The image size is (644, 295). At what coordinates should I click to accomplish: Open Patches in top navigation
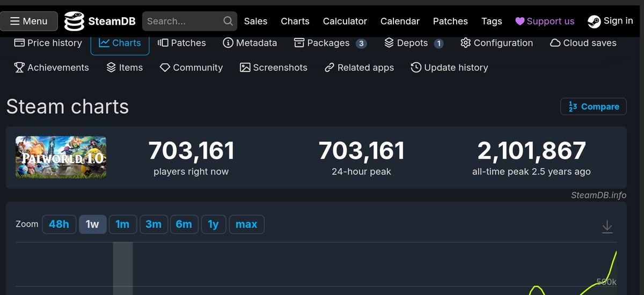pyautogui.click(x=450, y=21)
